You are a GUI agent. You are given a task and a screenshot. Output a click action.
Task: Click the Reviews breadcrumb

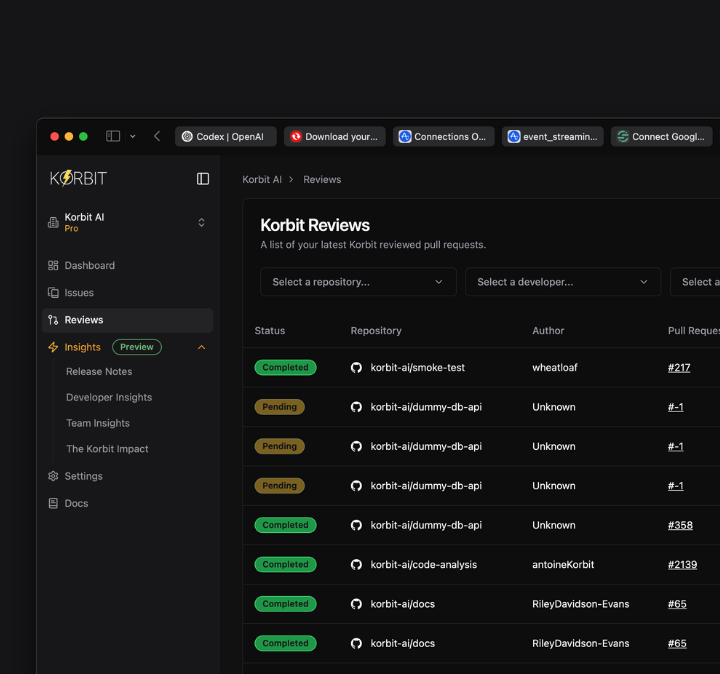coord(322,180)
